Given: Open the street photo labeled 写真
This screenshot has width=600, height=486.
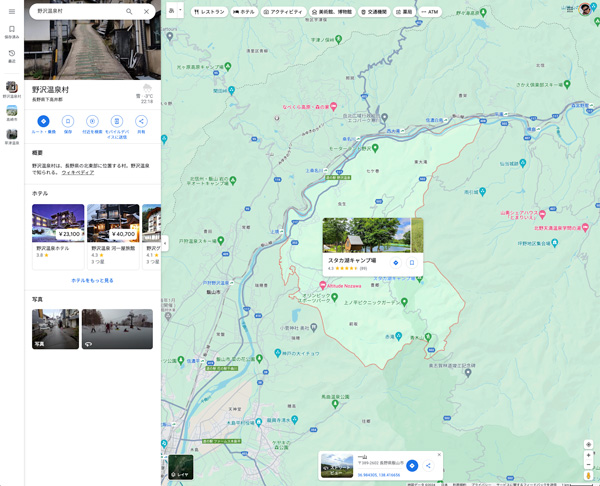Looking at the screenshot, I should tap(55, 329).
